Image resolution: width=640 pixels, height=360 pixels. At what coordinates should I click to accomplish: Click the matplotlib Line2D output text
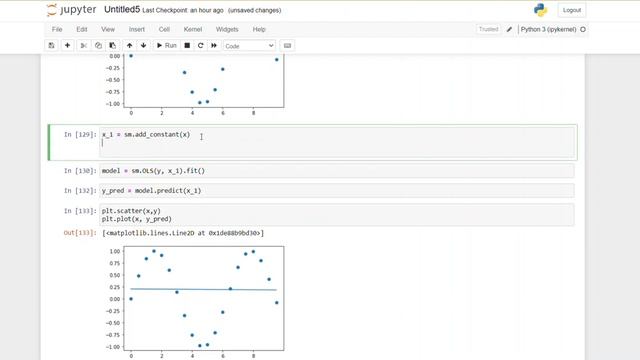point(183,233)
